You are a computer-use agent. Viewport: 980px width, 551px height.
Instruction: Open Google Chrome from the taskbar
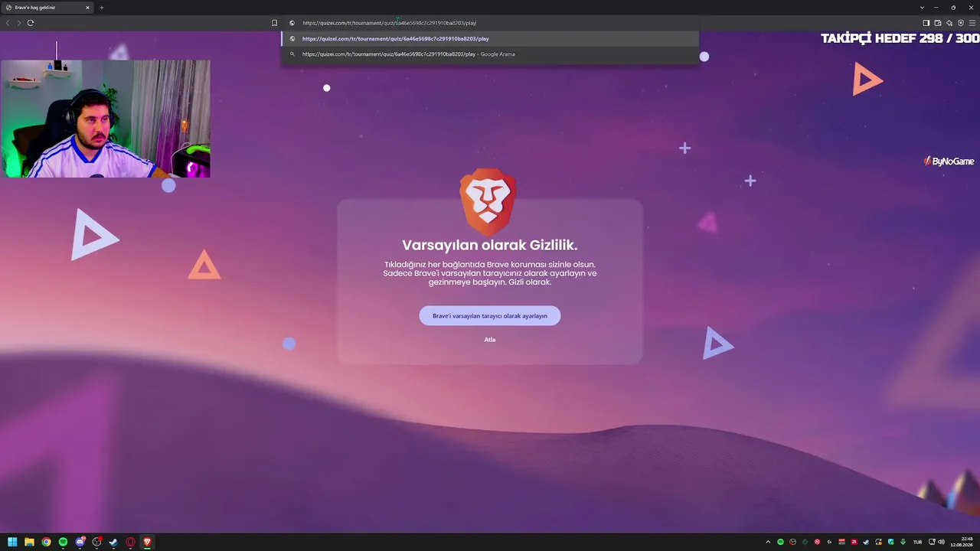tap(46, 542)
